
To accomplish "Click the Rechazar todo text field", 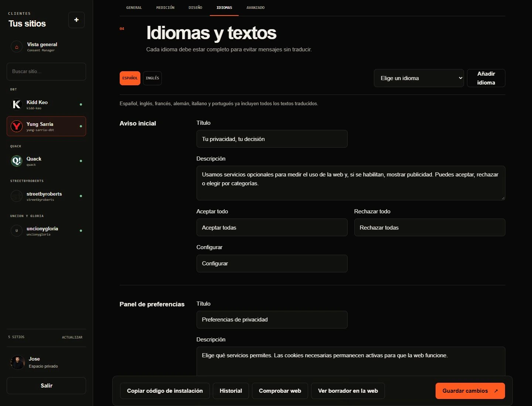I will 430,227.
